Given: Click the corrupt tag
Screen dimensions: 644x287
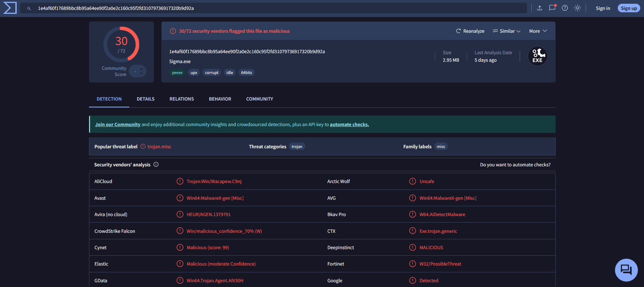Looking at the screenshot, I should 212,73.
